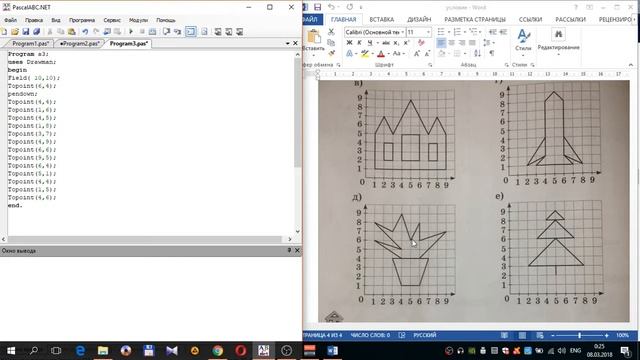This screenshot has width=640, height=360.
Task: Clear all formatting icon in Word
Action: tap(421, 42)
